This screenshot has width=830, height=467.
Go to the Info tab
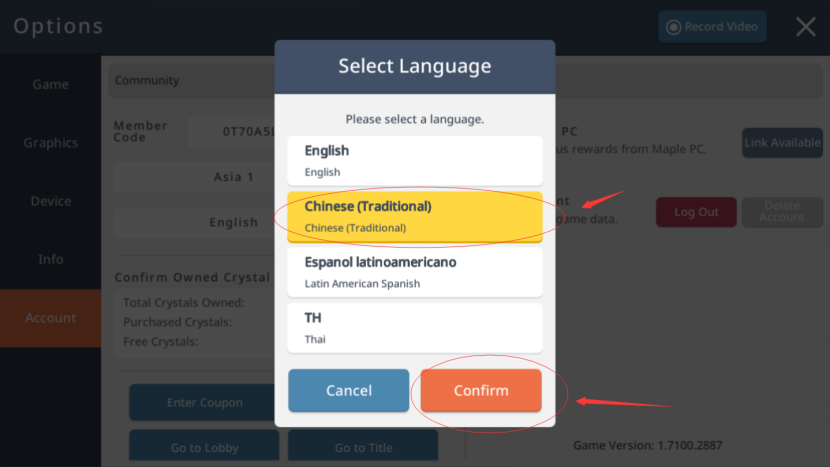point(50,259)
